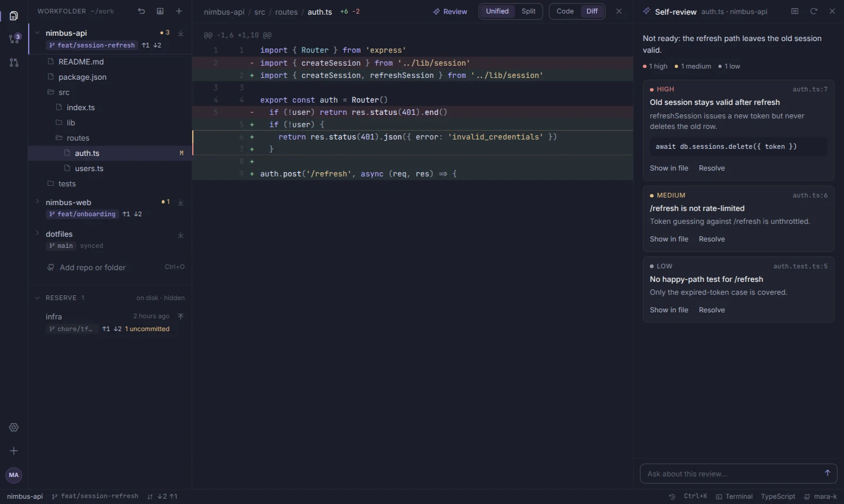Image resolution: width=844 pixels, height=504 pixels.
Task: Open source control icon with badge 3
Action: (15, 39)
